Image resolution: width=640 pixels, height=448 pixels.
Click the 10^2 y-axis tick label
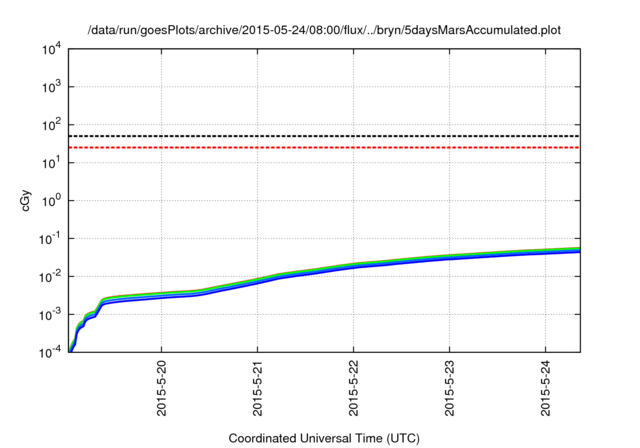point(51,125)
